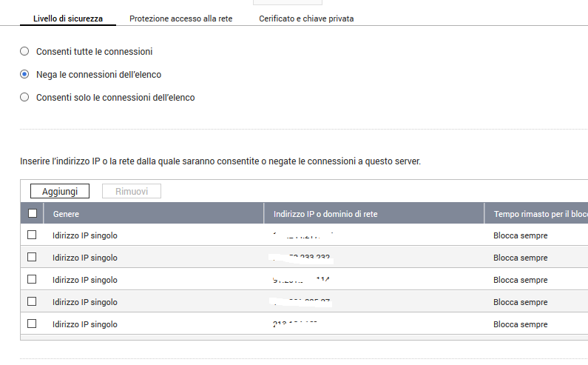
Task: Click the last row's 'Blocca sempre' cell
Action: [521, 324]
